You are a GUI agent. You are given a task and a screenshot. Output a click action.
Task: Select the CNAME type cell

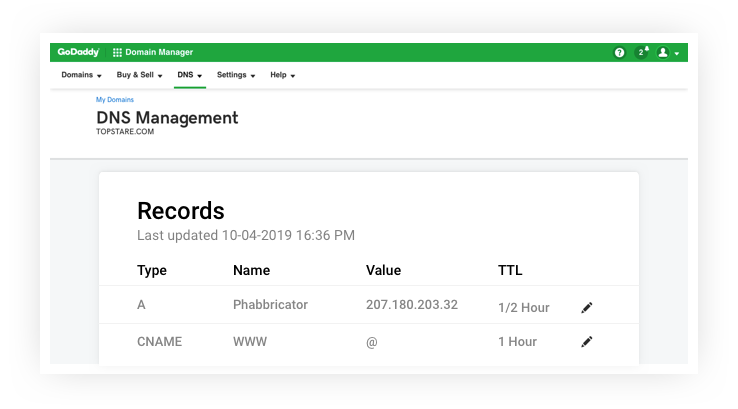click(160, 342)
